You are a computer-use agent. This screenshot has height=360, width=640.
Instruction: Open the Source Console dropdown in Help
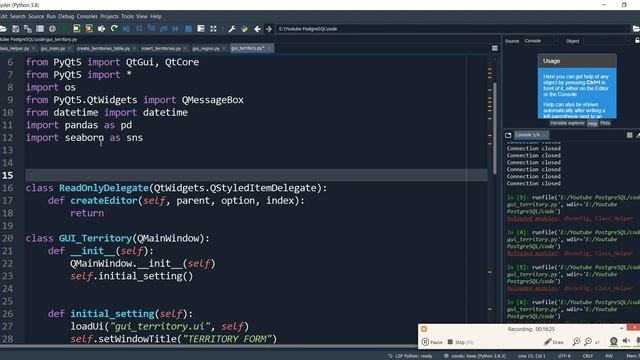(541, 41)
